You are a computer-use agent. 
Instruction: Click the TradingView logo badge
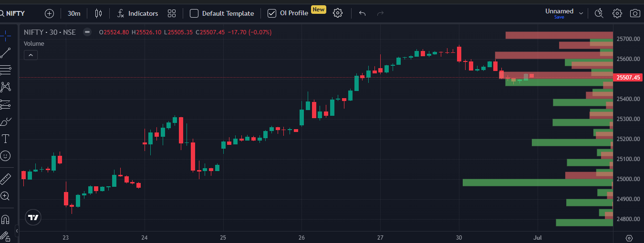tap(33, 217)
